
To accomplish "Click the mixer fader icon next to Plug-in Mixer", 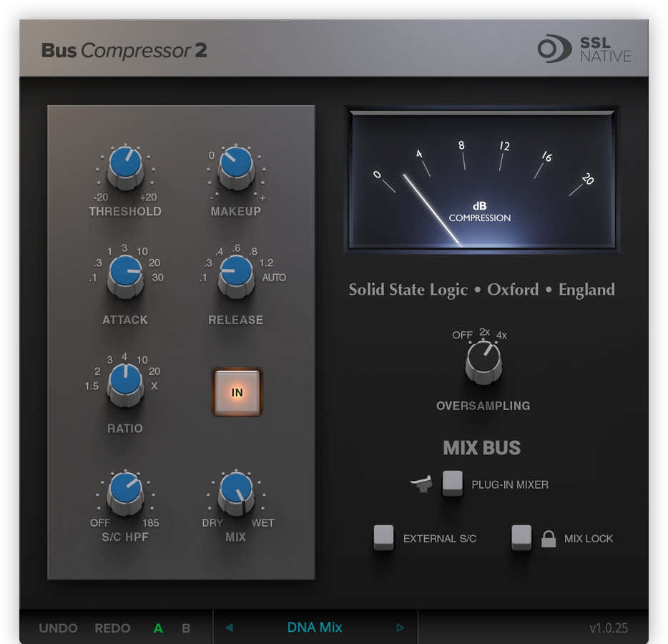I will pos(422,484).
